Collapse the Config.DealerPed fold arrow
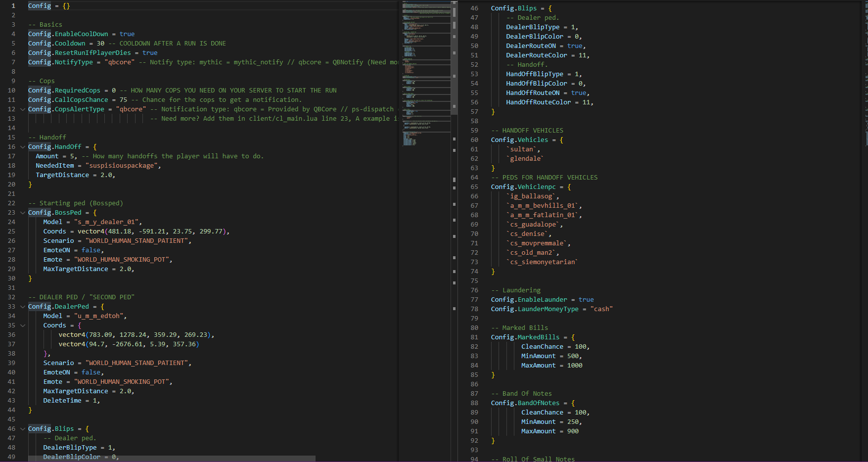Image resolution: width=868 pixels, height=462 pixels. [23, 307]
